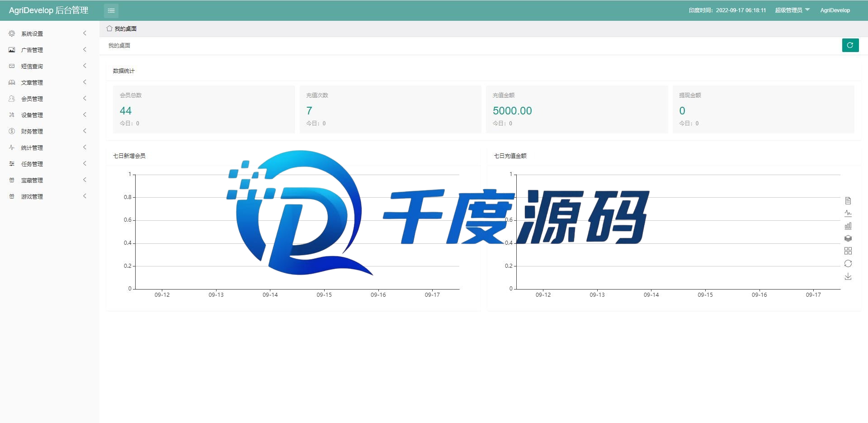Click the 系统设置 gear icon
This screenshot has height=423, width=868.
click(12, 33)
